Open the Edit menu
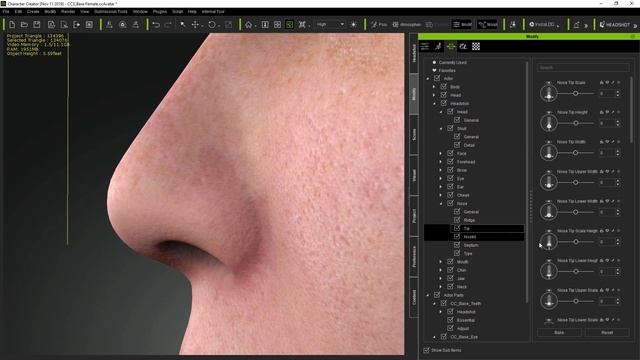Screen dimensions: 640x360 pyautogui.click(x=18, y=12)
